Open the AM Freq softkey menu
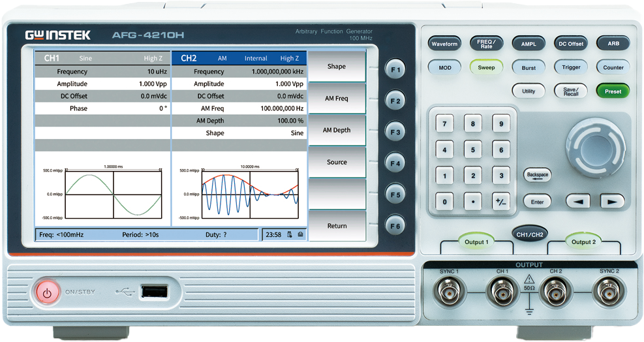This screenshot has height=342, width=644. (337, 99)
